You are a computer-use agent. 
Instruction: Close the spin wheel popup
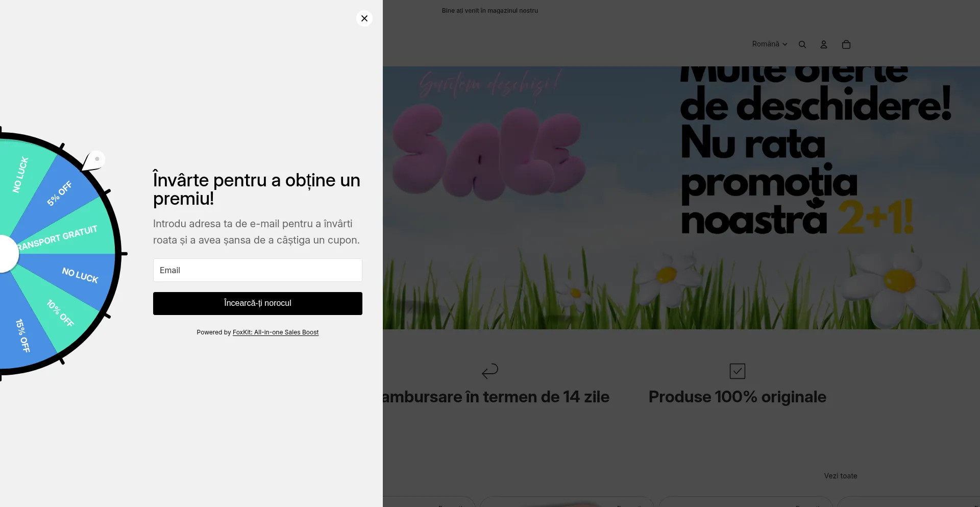(364, 18)
